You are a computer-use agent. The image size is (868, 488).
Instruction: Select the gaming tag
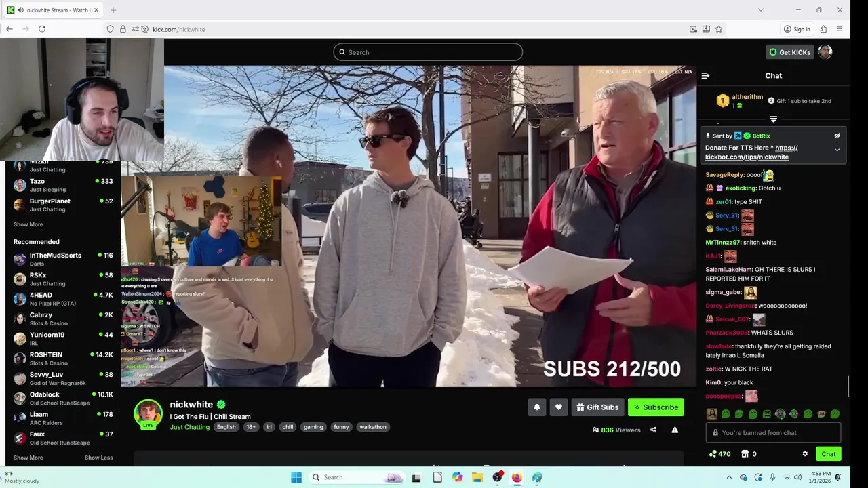313,427
